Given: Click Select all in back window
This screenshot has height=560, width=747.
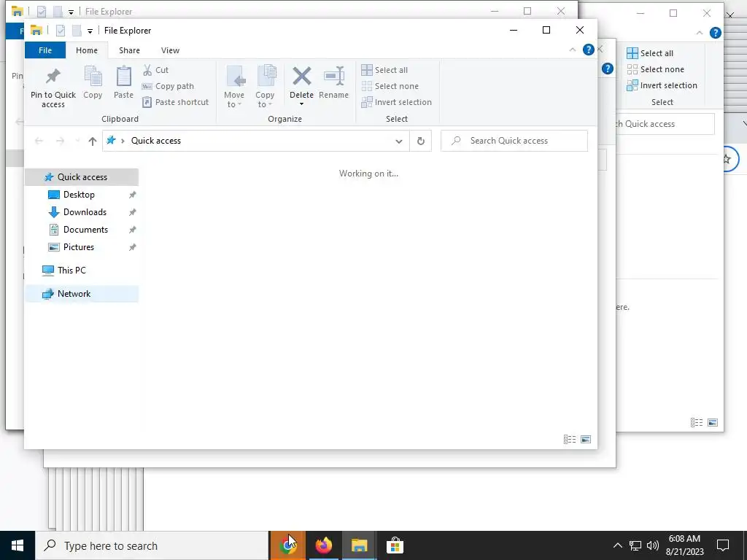Looking at the screenshot, I should [x=650, y=53].
